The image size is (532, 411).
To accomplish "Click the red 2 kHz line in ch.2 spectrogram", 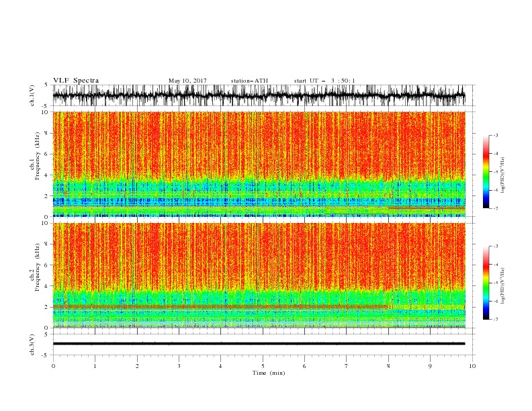I will (x=220, y=306).
